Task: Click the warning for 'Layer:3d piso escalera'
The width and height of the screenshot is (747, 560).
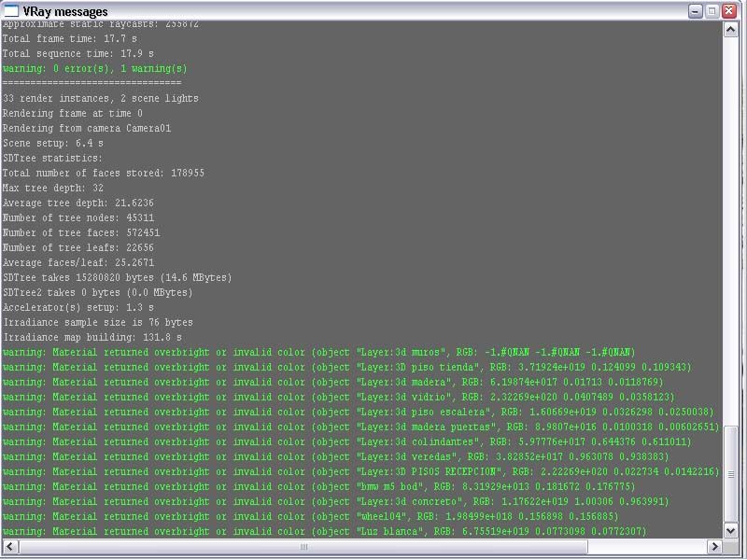Action: click(x=359, y=412)
